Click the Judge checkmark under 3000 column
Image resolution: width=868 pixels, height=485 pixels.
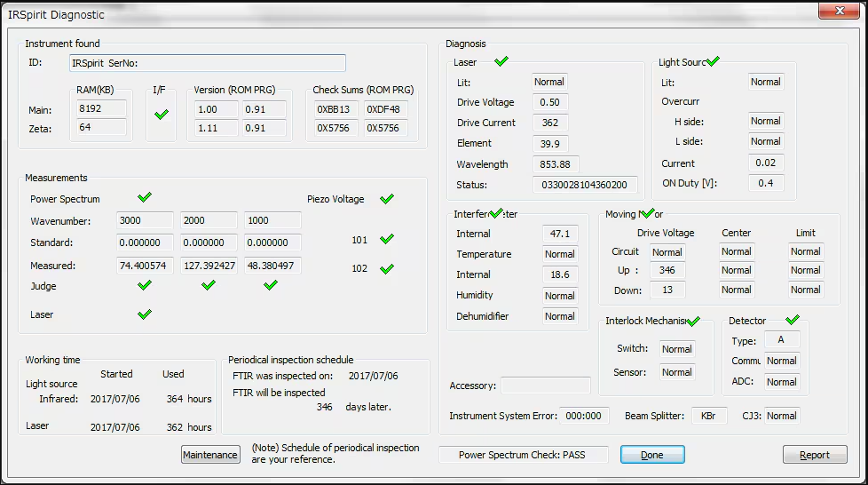(145, 285)
